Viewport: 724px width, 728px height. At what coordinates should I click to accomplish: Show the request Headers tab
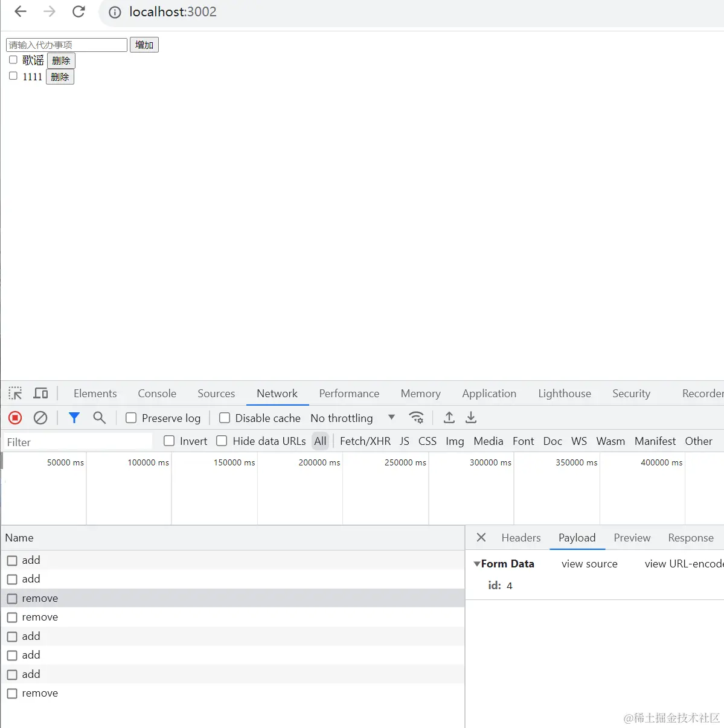[x=521, y=538]
